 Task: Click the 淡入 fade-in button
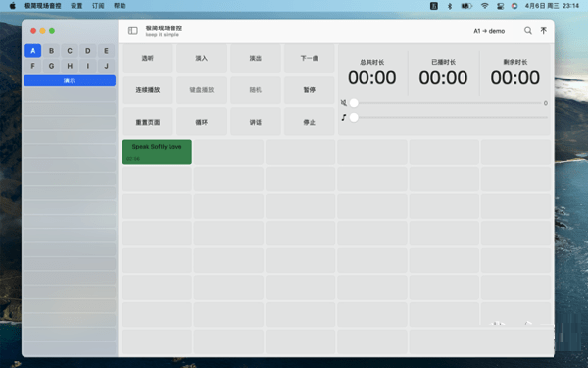pyautogui.click(x=202, y=58)
